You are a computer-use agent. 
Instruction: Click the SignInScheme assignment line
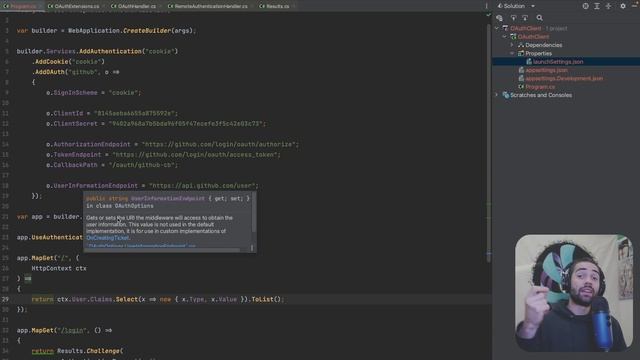[x=93, y=93]
